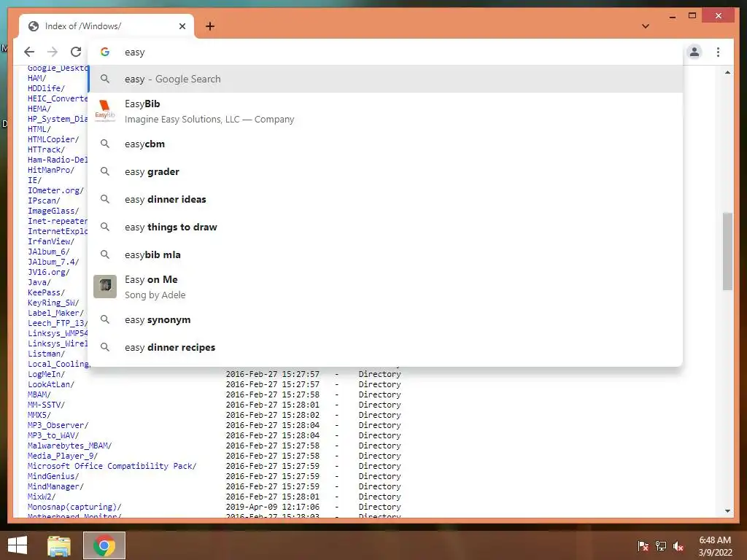Click search icon beside 'easy grader'
The width and height of the screenshot is (747, 560).
(105, 171)
